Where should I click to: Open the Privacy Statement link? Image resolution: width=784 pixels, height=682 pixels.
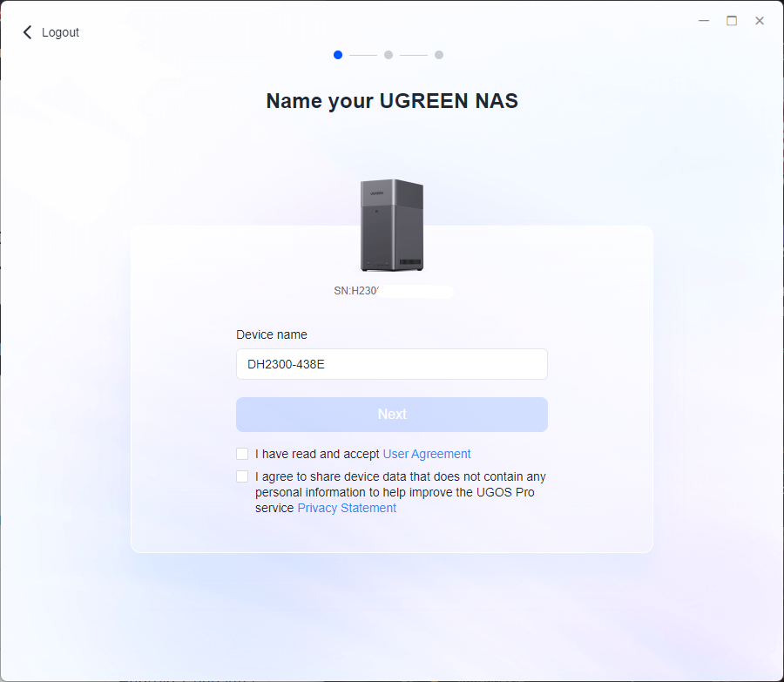[x=347, y=508]
